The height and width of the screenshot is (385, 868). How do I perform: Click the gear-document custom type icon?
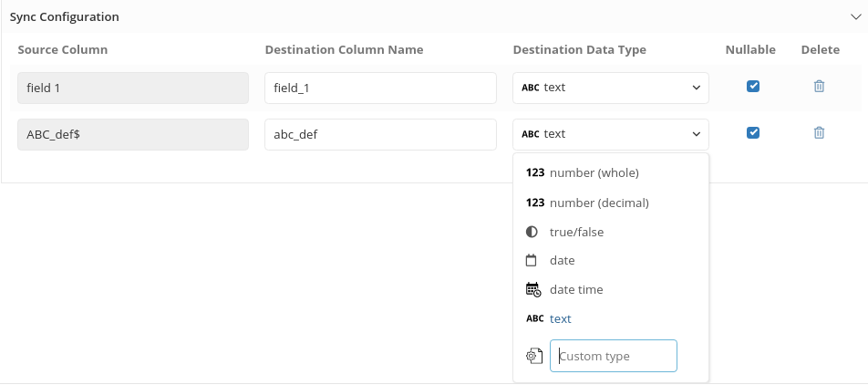tap(533, 356)
